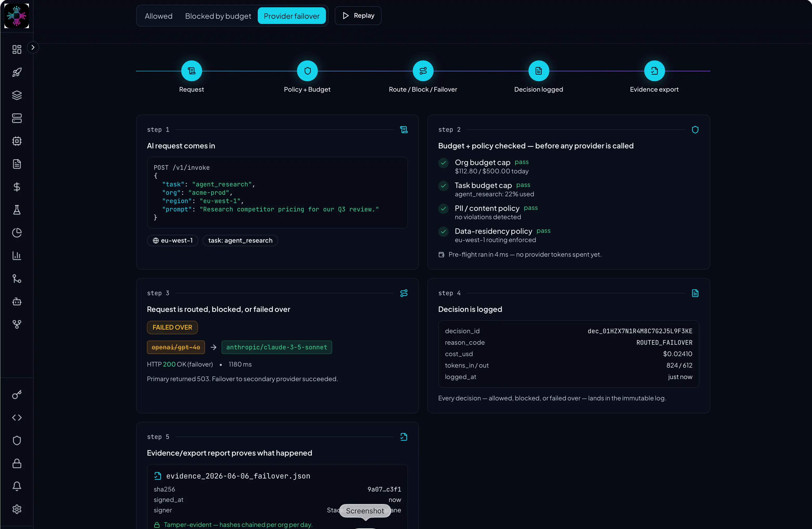Open the dollar sign cost icon
Screen dimensions: 812x529
[17, 187]
